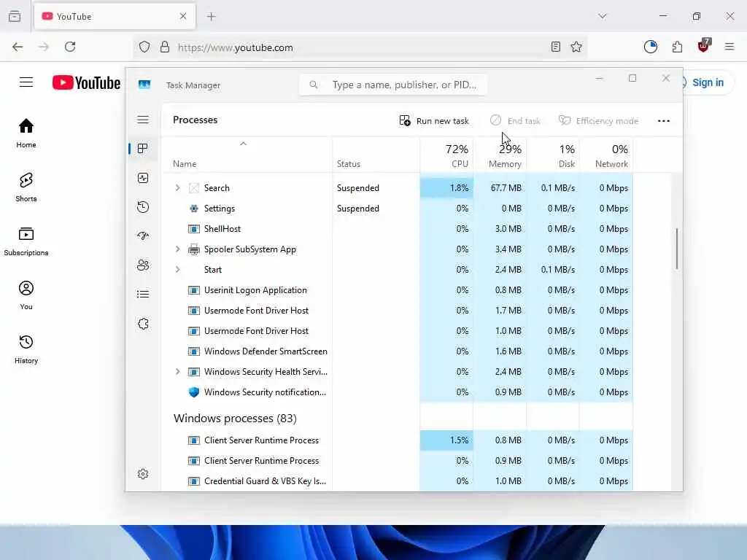Open browser extensions puzzle icon
Viewport: 747px width, 560px height.
point(677,47)
